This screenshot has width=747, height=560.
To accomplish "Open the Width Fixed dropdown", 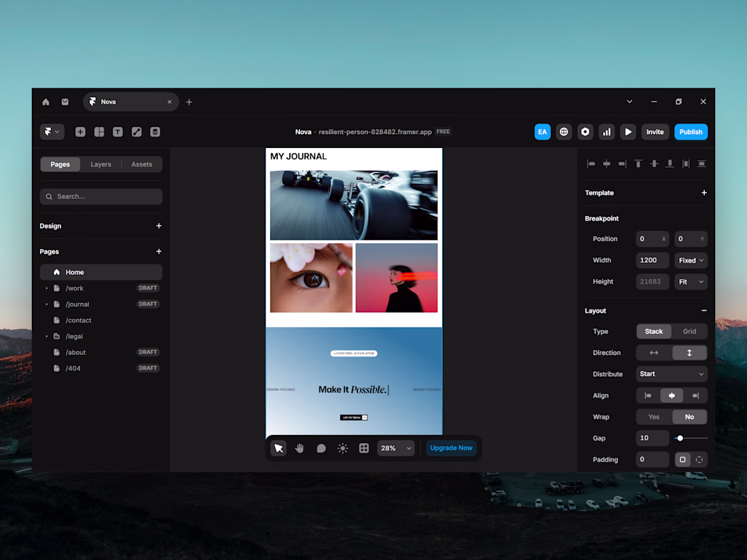I will [691, 261].
